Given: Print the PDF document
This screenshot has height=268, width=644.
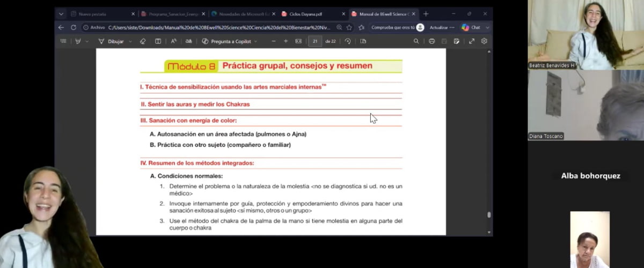Looking at the screenshot, I should click(431, 41).
